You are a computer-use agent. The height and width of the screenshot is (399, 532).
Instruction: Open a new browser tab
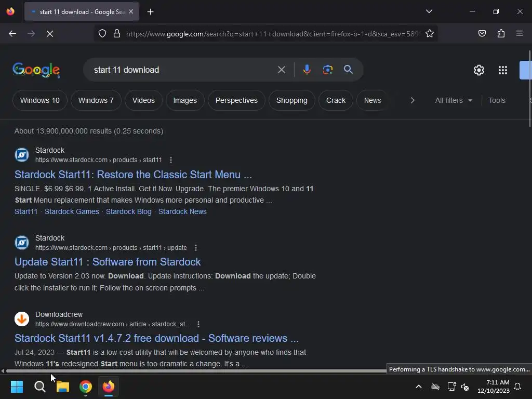point(150,12)
